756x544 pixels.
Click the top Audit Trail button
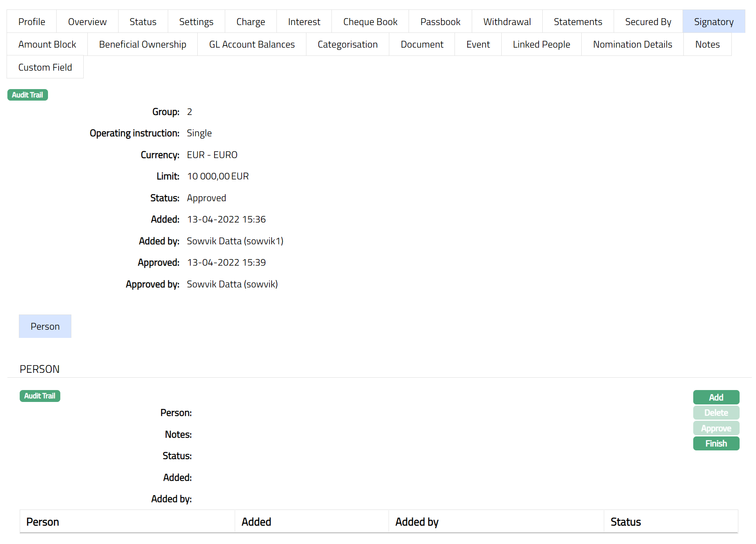(27, 95)
